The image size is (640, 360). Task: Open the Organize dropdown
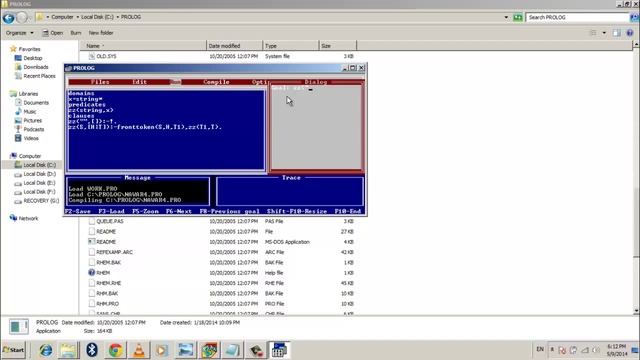pyautogui.click(x=19, y=33)
